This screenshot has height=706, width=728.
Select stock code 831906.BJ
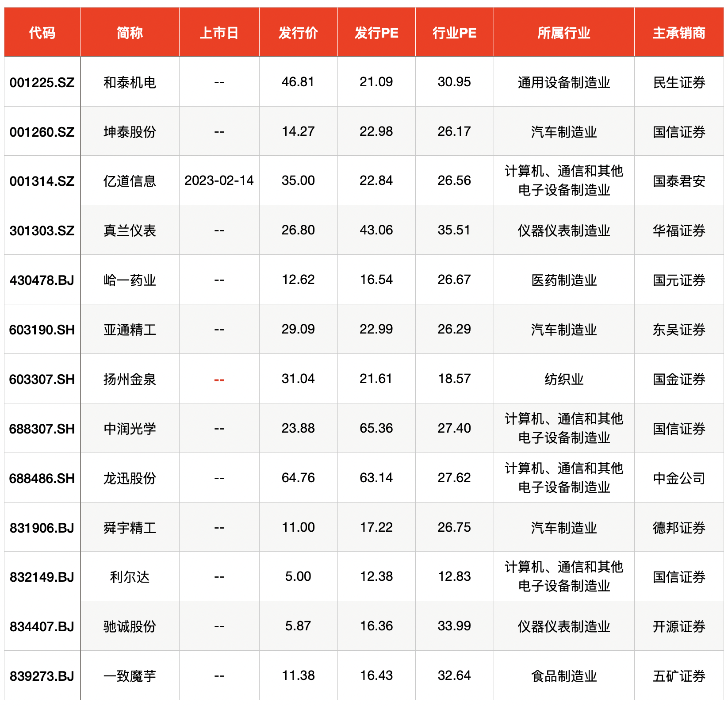[x=42, y=528]
